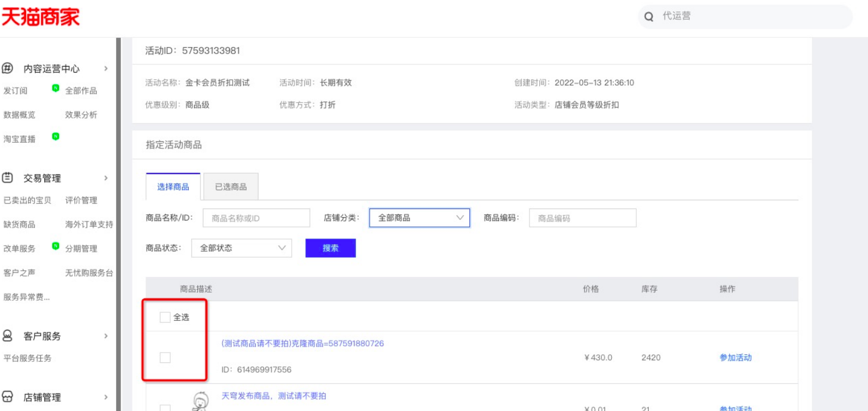Click the 2420 stock cell
868x411 pixels.
tap(651, 358)
